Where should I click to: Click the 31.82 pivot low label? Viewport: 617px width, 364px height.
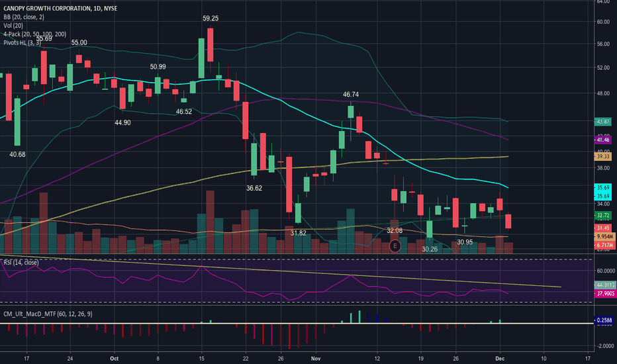pos(299,234)
